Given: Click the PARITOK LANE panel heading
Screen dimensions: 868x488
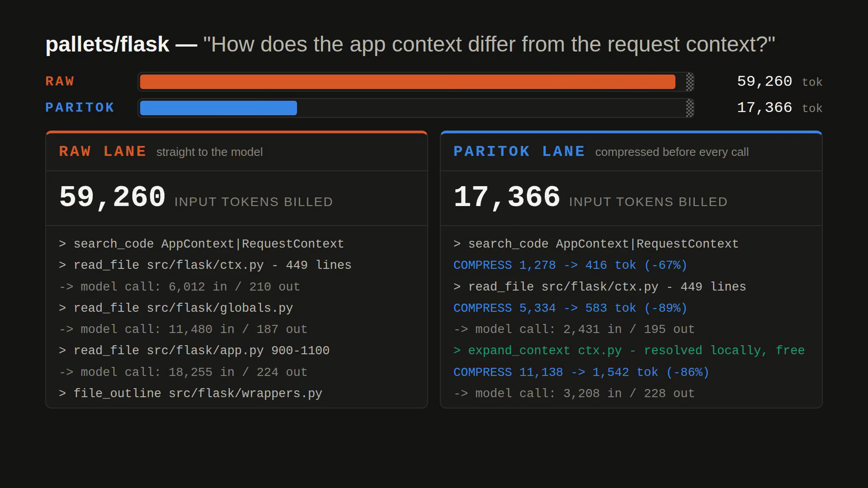Looking at the screenshot, I should point(519,151).
